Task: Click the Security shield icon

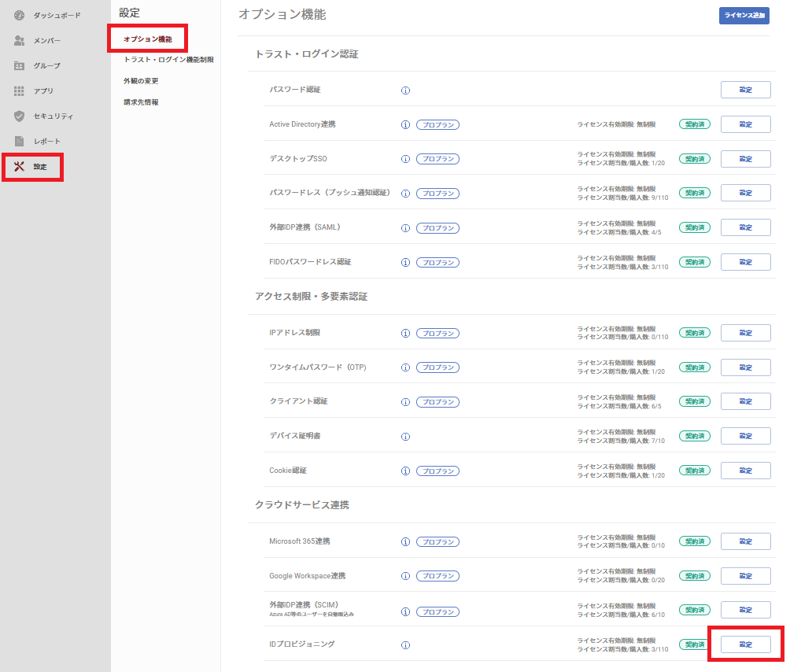Action: pos(20,116)
